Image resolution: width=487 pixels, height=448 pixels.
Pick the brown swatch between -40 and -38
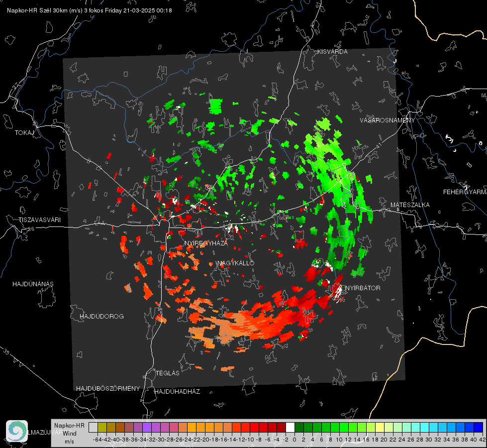click(119, 427)
